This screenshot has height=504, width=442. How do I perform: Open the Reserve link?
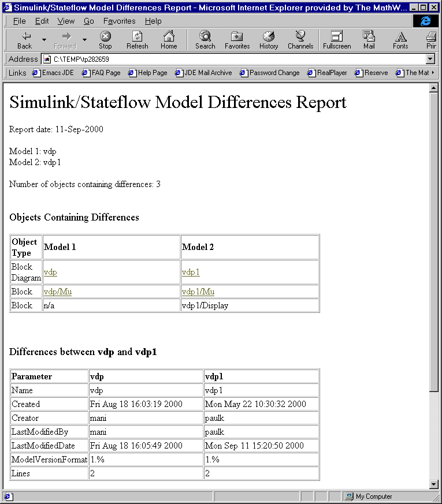click(x=372, y=73)
